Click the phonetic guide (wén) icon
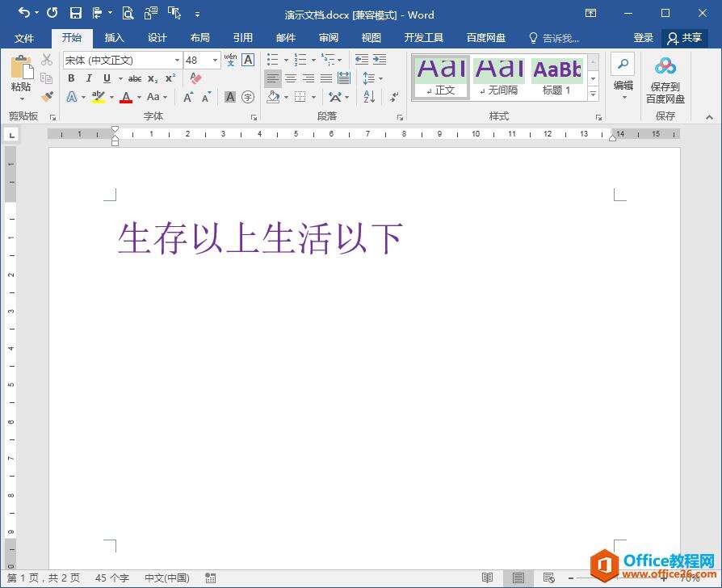 pyautogui.click(x=230, y=60)
